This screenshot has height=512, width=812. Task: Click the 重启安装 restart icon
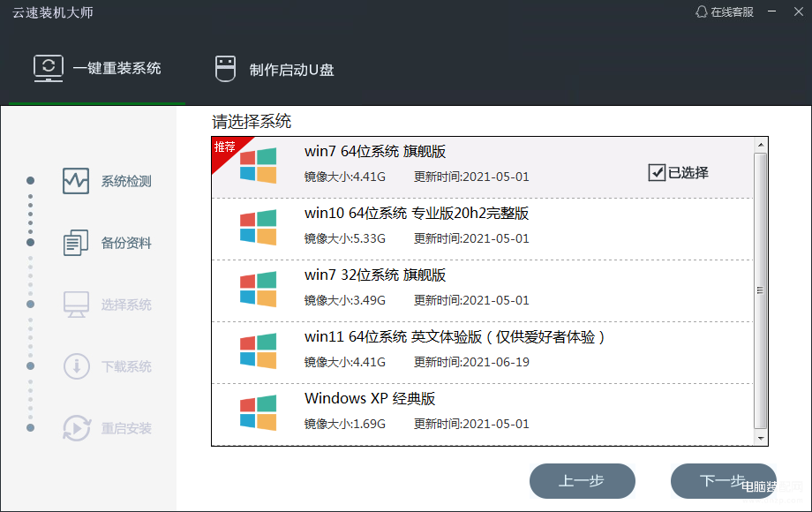(77, 428)
